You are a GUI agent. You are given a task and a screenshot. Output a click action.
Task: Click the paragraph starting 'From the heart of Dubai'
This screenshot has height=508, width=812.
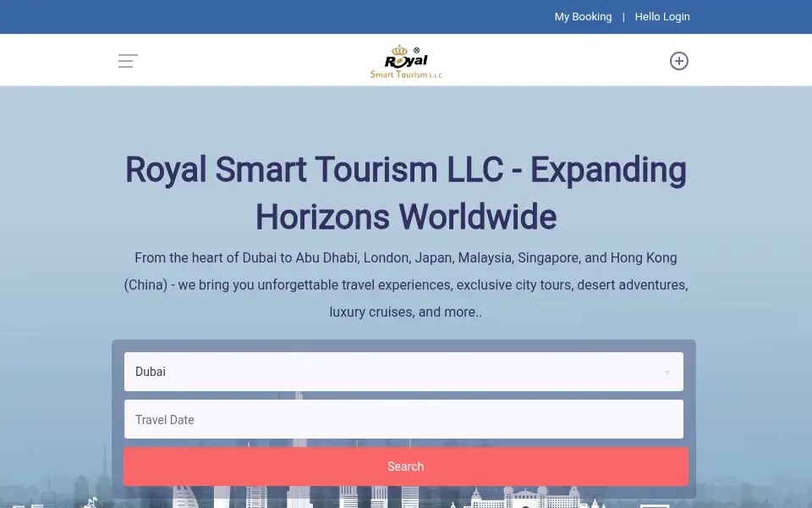pos(406,284)
